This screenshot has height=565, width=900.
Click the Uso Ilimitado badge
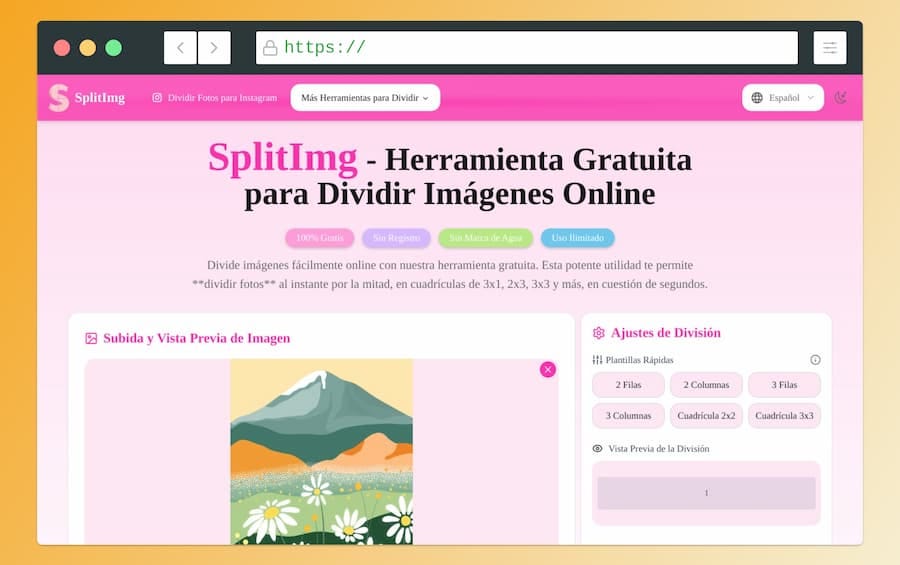[x=577, y=238]
